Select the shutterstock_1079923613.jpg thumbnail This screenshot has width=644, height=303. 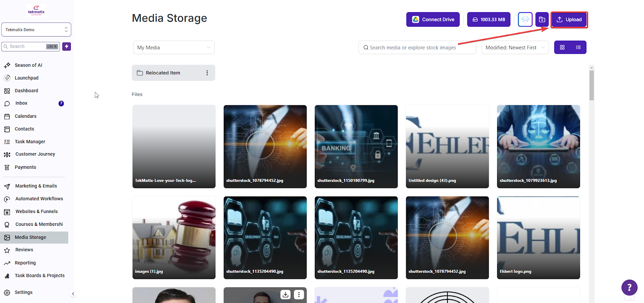tap(539, 146)
